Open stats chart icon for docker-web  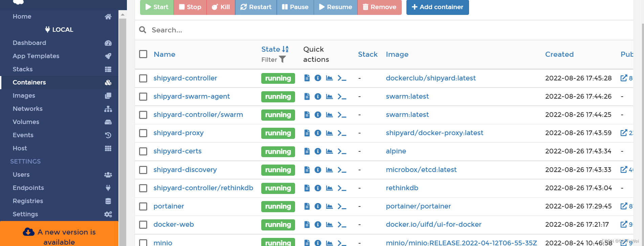[x=329, y=224]
